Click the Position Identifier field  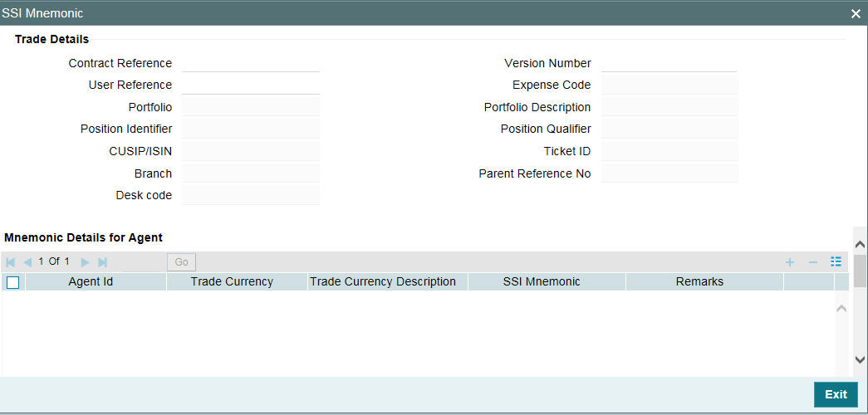pyautogui.click(x=251, y=129)
